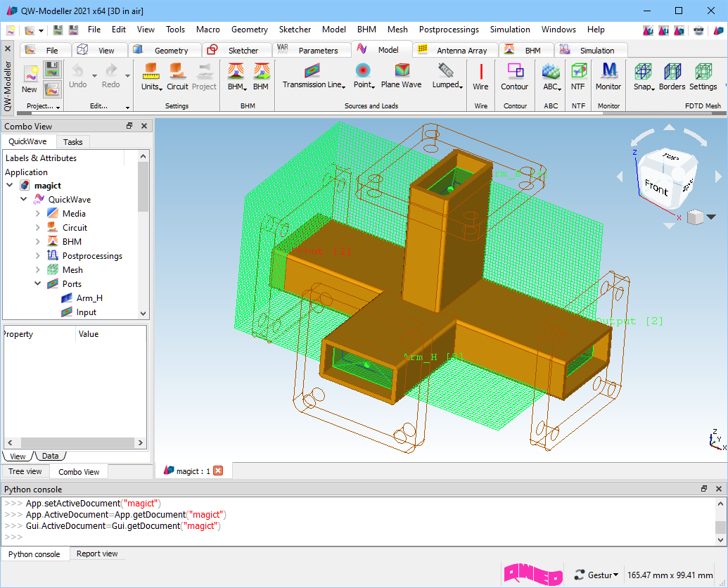Expand the Postprocessings tree node

37,256
